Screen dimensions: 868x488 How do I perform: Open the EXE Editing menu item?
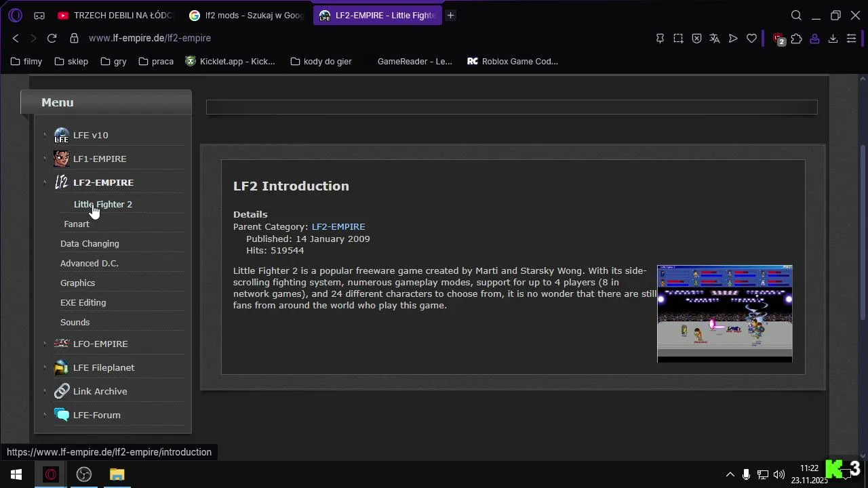(x=83, y=302)
